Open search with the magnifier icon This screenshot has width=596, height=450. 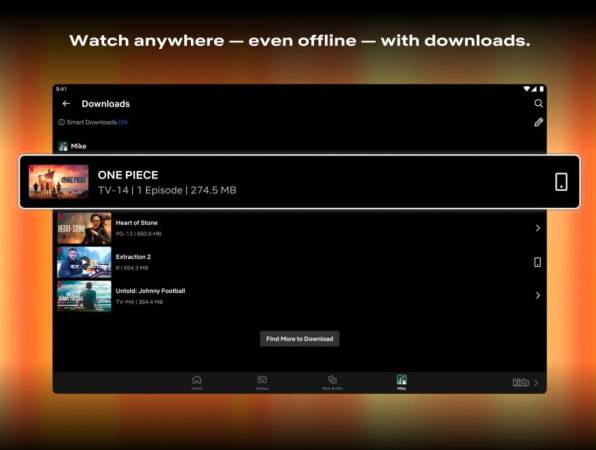538,103
